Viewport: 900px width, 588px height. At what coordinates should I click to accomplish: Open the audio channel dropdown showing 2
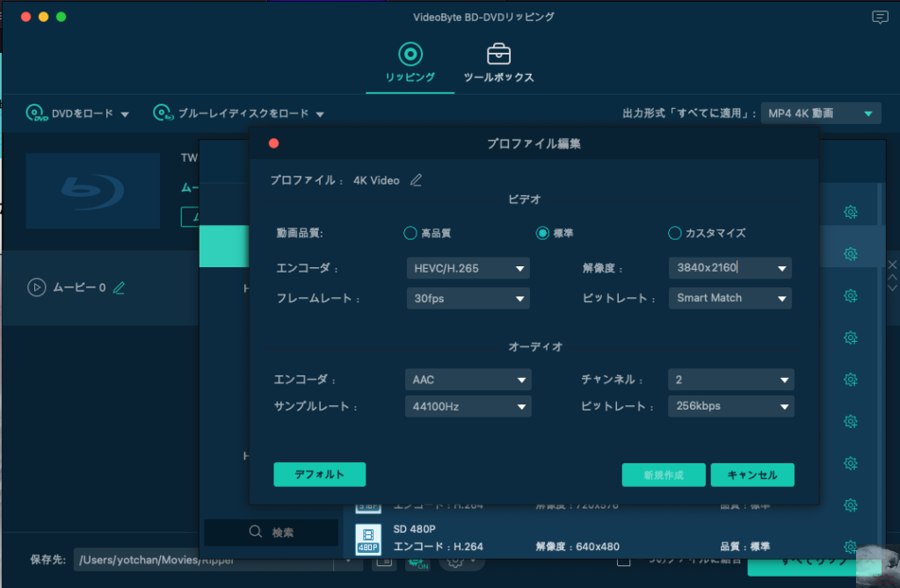tap(730, 380)
